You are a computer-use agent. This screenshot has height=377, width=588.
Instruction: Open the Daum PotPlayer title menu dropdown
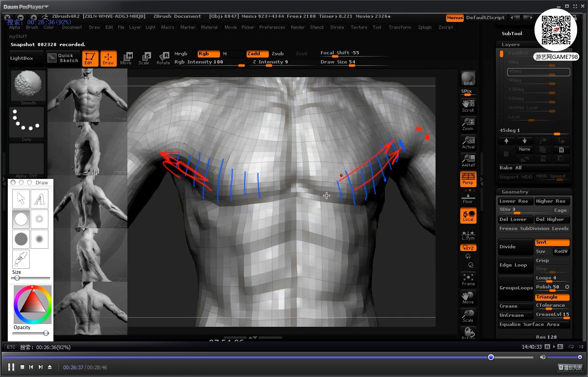point(26,7)
